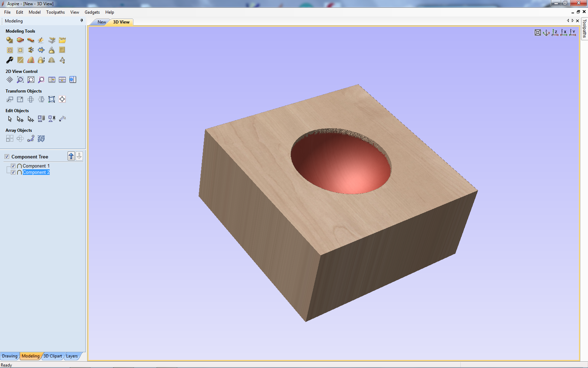Select Component 1 in the tree
Screen dimensions: 588x368
[36, 166]
